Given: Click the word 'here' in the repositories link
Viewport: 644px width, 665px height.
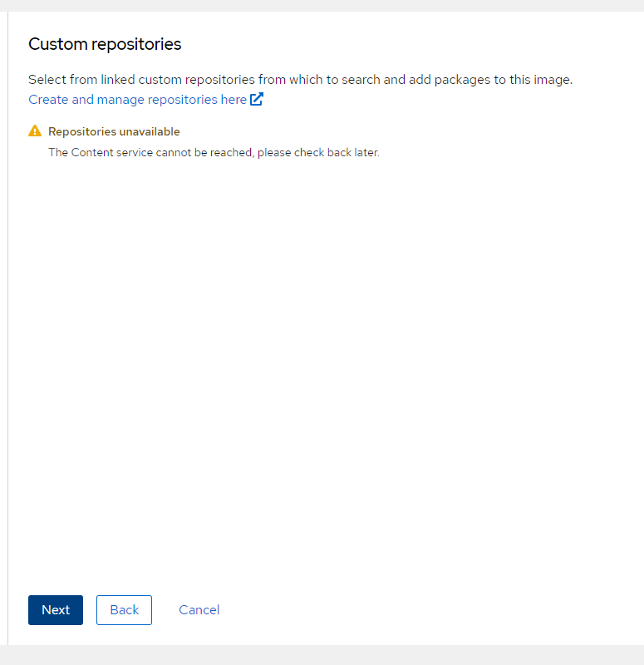Looking at the screenshot, I should (x=232, y=100).
